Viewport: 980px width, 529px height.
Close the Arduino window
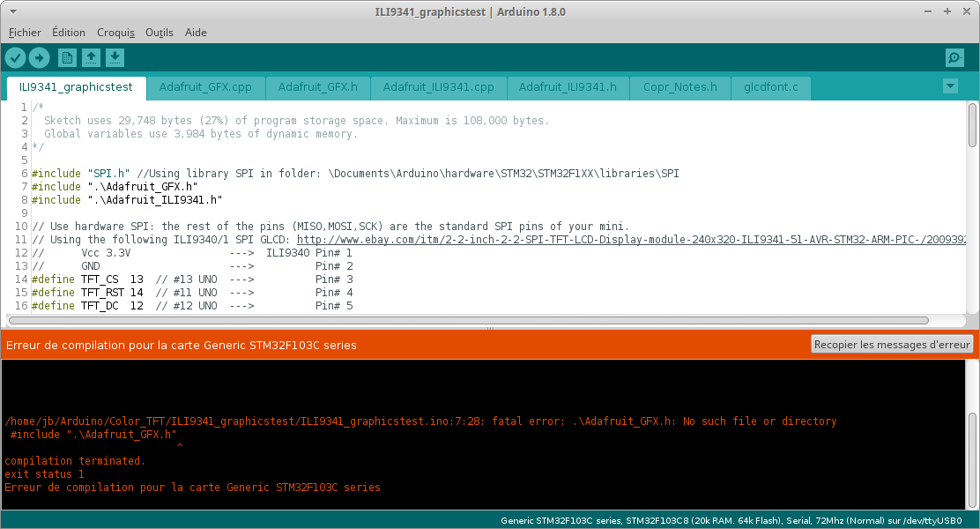[967, 11]
